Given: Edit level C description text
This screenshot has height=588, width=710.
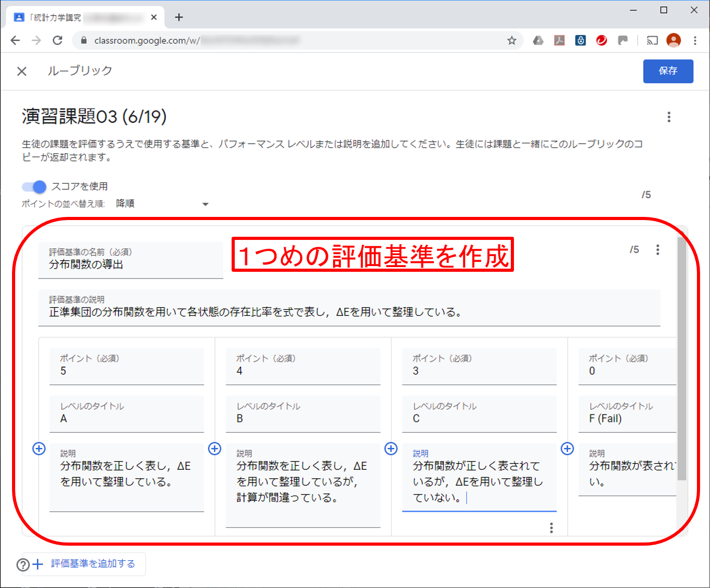Looking at the screenshot, I should coord(479,477).
